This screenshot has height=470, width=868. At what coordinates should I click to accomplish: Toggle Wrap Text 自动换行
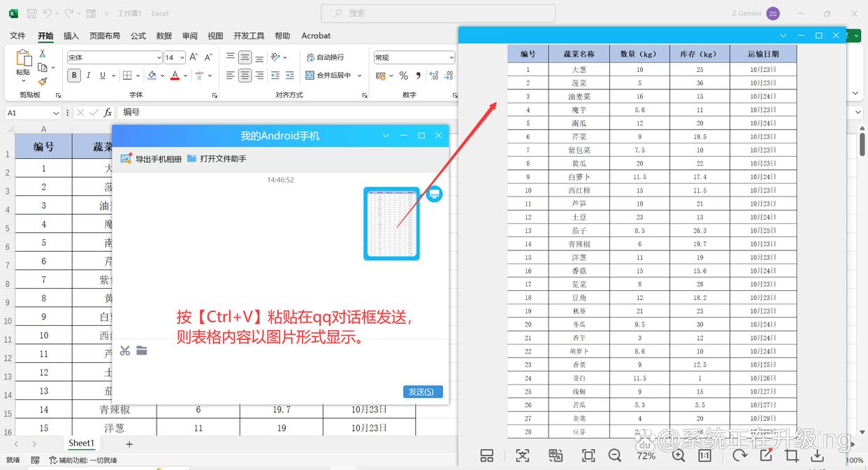[x=325, y=57]
